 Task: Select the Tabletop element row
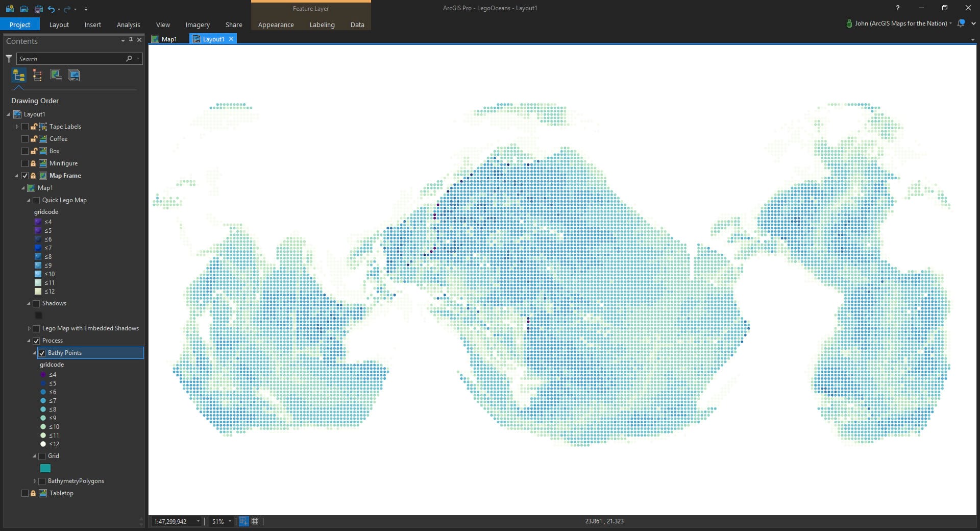point(61,493)
